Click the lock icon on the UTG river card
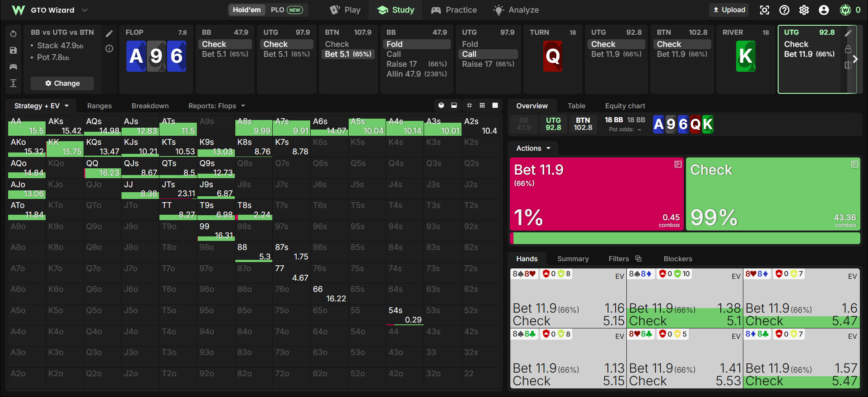The width and height of the screenshot is (868, 397). coord(848,49)
